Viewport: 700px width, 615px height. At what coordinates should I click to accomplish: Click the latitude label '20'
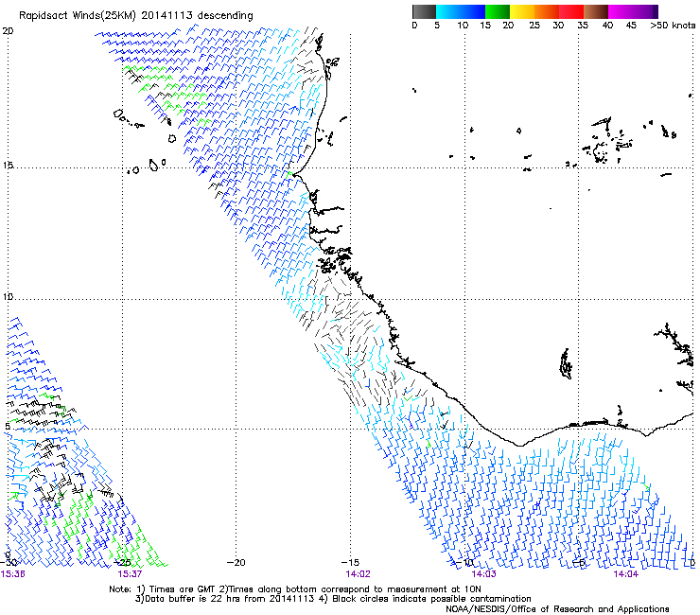click(x=8, y=30)
